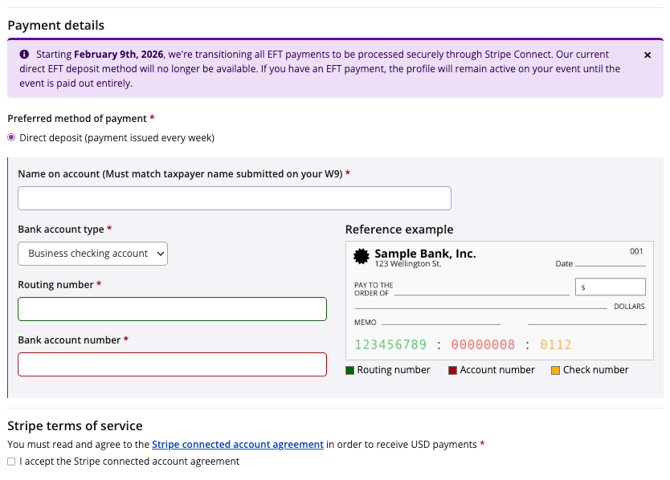Dismiss the purple EFT notice banner

coord(647,55)
